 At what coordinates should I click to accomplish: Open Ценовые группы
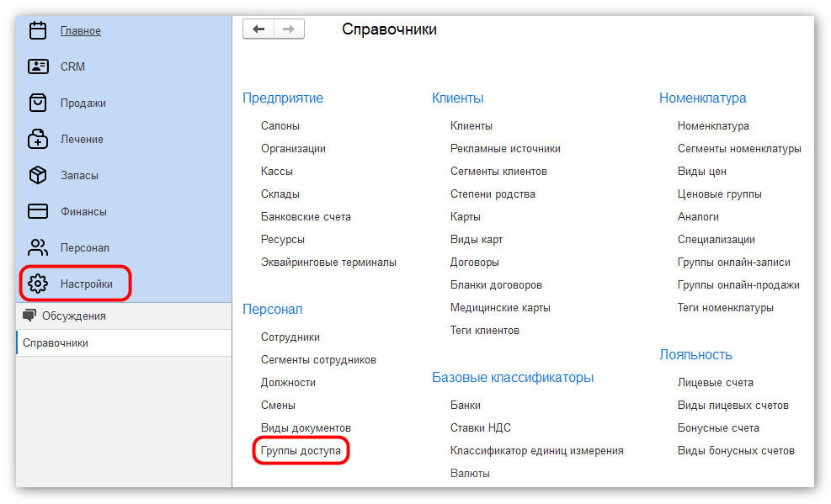[720, 194]
